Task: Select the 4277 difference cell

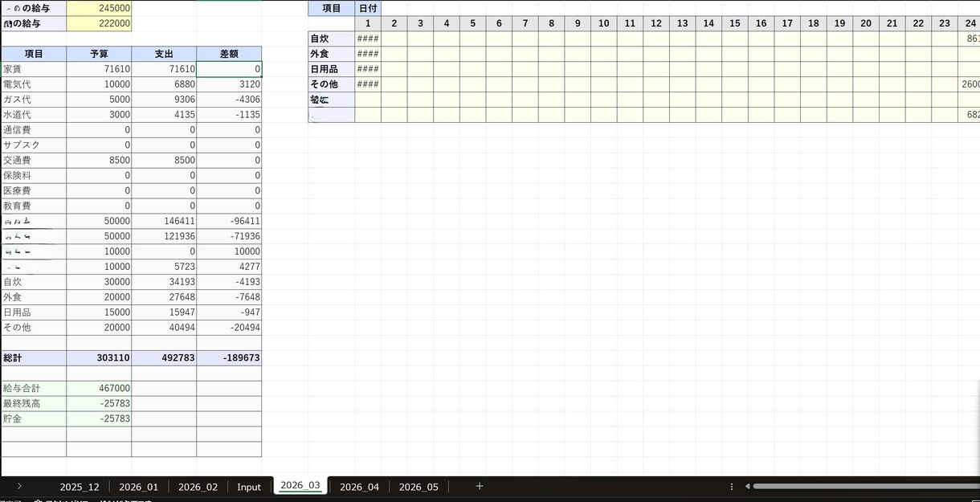Action: (x=229, y=267)
